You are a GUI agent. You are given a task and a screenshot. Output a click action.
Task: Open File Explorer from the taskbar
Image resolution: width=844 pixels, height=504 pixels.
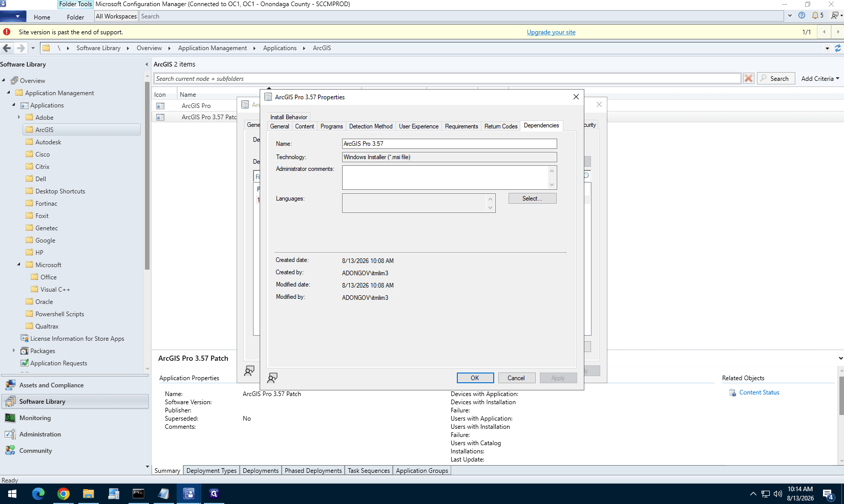click(x=88, y=493)
